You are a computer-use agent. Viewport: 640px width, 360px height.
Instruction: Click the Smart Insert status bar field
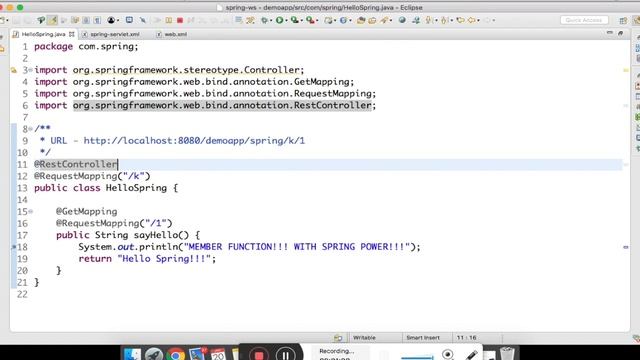coord(423,338)
